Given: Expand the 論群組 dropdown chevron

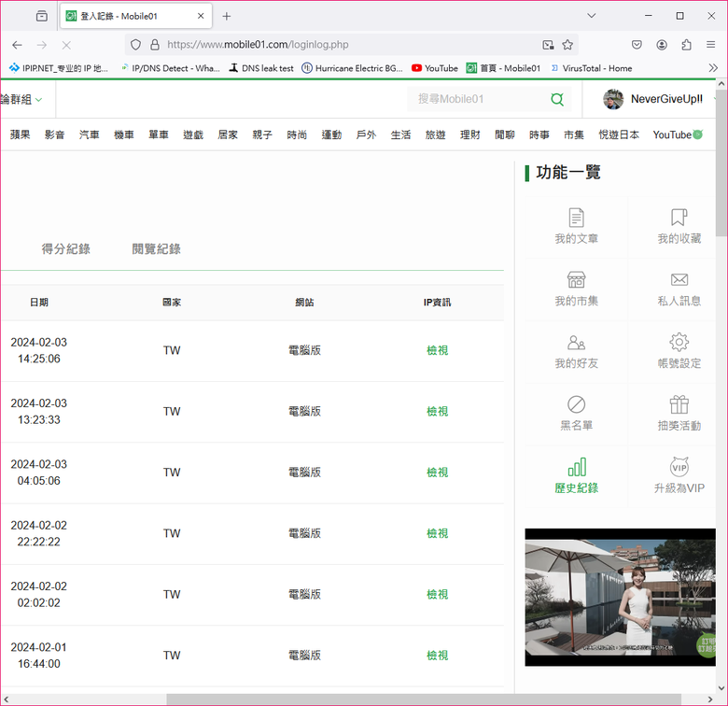Looking at the screenshot, I should [39, 99].
